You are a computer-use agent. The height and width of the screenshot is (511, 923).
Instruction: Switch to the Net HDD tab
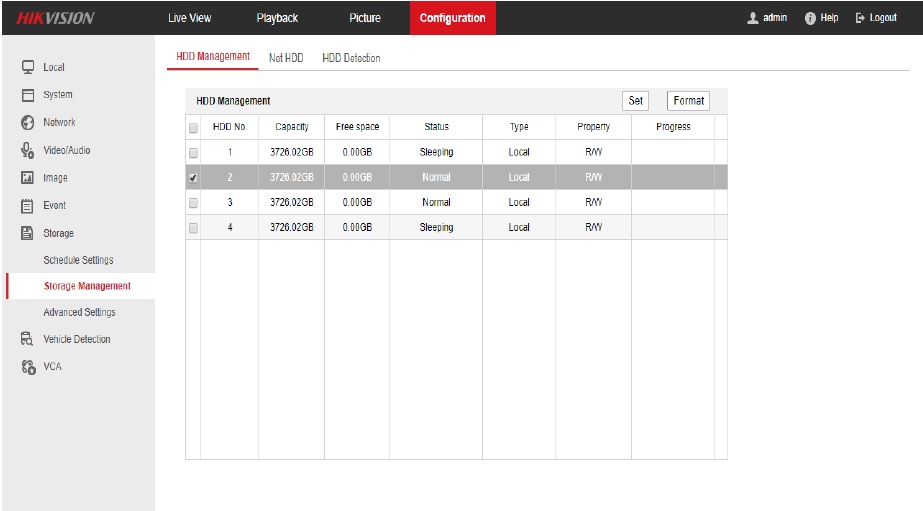286,58
